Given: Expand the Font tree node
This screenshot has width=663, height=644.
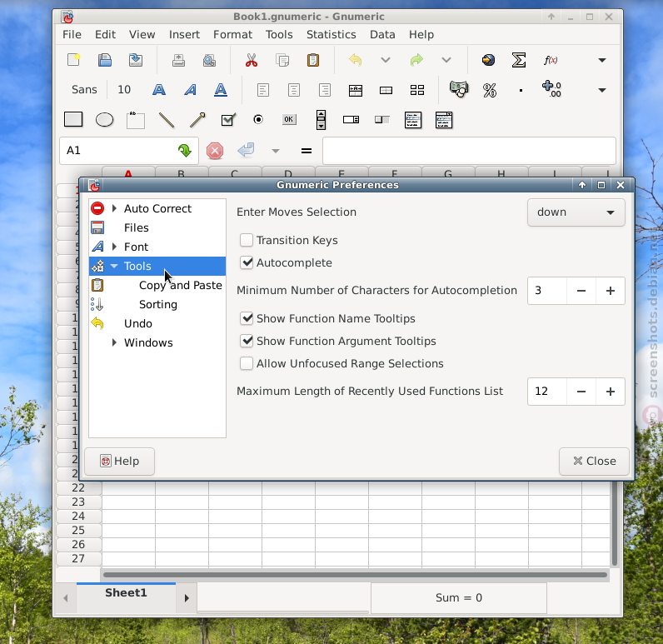Looking at the screenshot, I should point(114,247).
